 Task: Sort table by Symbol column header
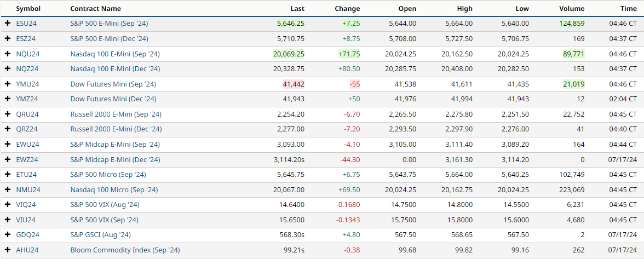click(28, 9)
